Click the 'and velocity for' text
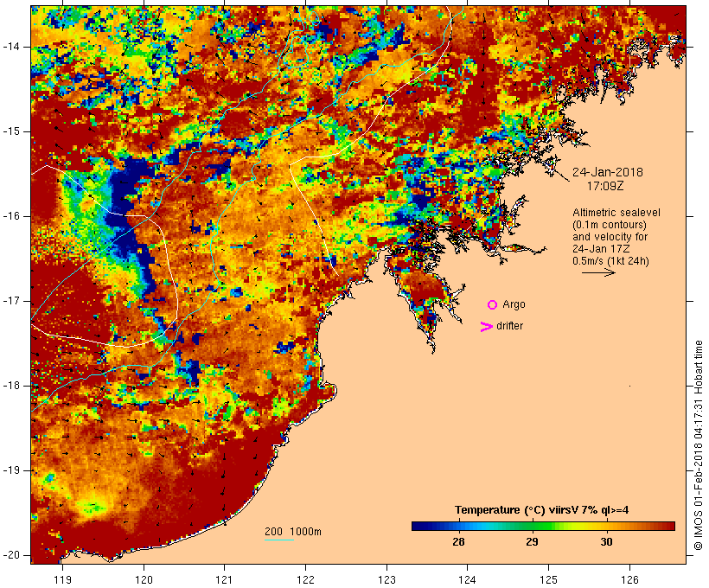This screenshot has width=709, height=588. tap(610, 237)
